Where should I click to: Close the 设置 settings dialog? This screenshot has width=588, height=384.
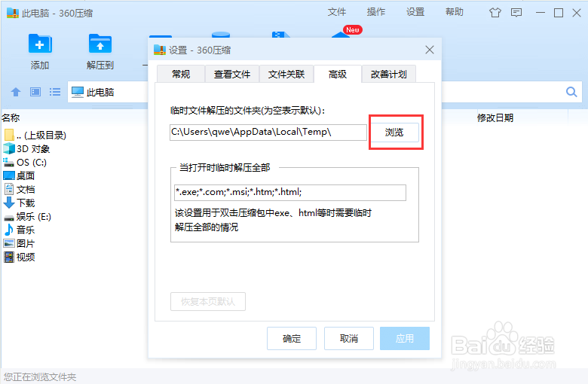(430, 50)
